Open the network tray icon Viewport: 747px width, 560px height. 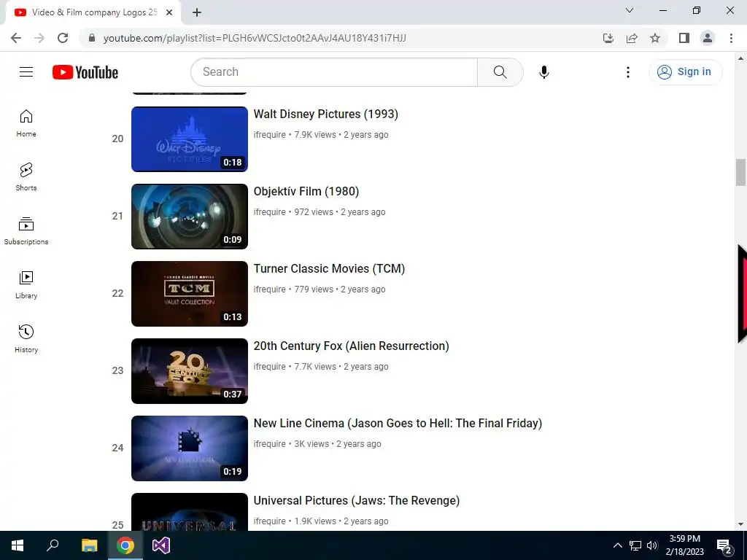[635, 545]
